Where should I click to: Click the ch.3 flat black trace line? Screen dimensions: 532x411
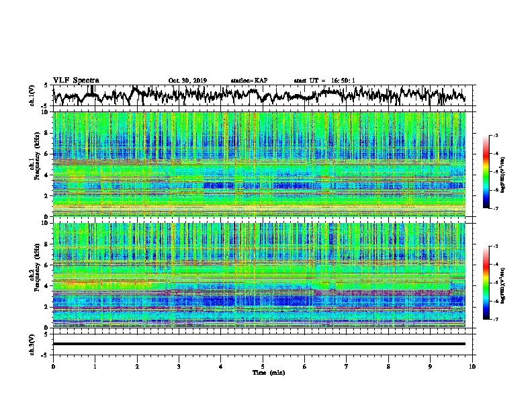259,344
